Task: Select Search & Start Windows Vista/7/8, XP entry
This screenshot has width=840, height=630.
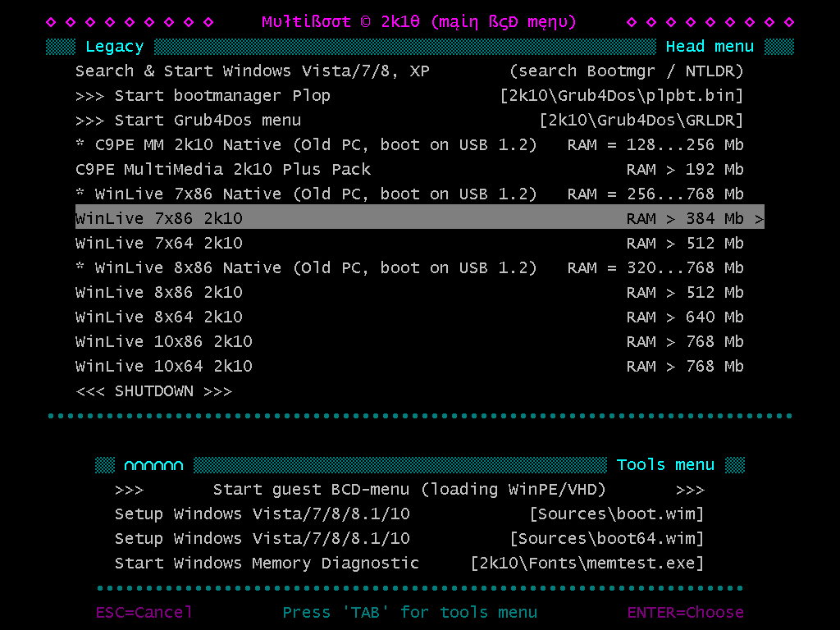Action: [x=410, y=71]
